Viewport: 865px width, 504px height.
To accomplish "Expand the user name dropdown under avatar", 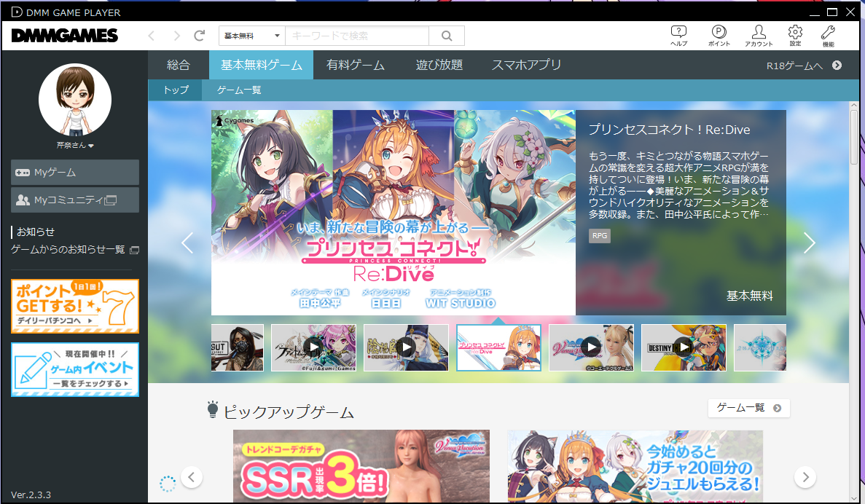I will [x=75, y=146].
